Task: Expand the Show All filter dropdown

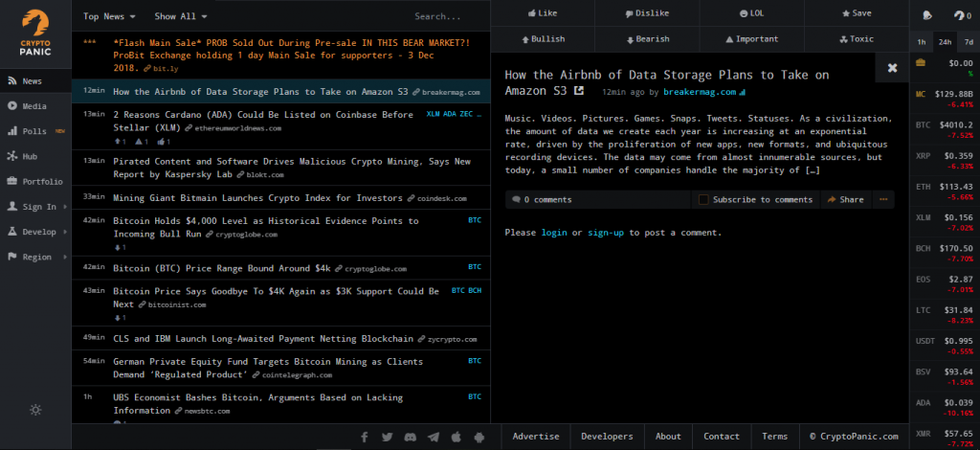Action: point(181,16)
